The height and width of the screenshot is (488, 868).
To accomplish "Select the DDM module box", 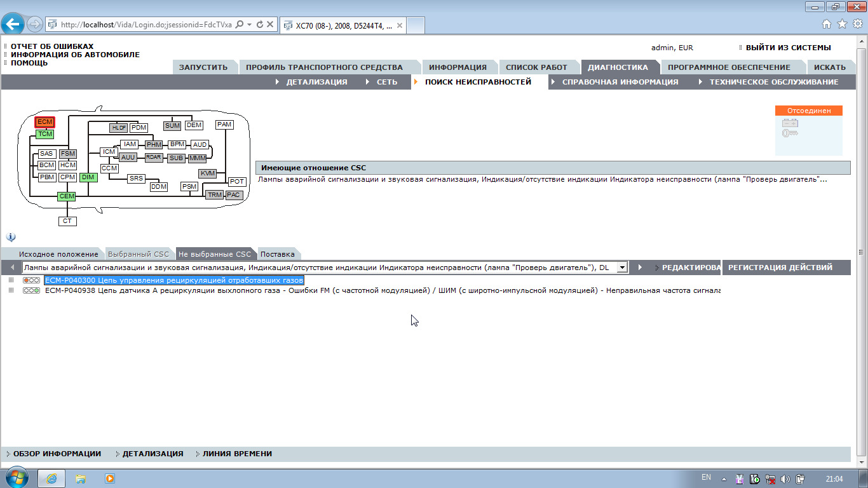I will click(x=158, y=187).
